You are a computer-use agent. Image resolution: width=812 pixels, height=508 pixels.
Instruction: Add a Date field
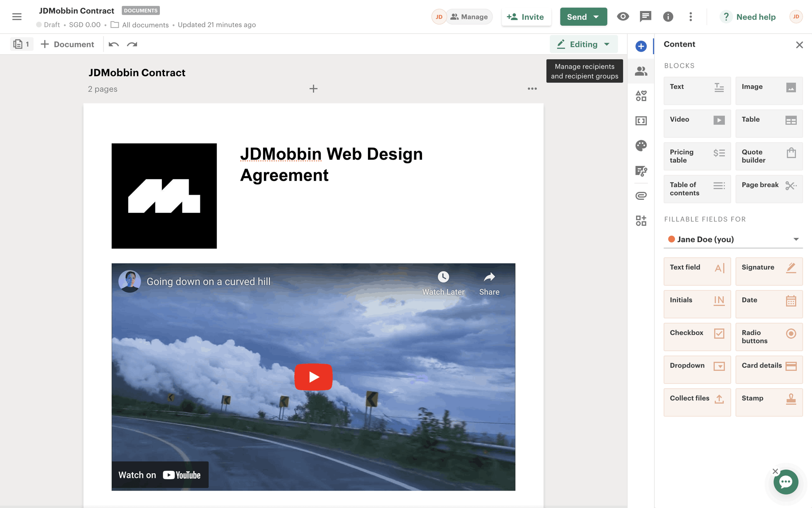(x=769, y=304)
